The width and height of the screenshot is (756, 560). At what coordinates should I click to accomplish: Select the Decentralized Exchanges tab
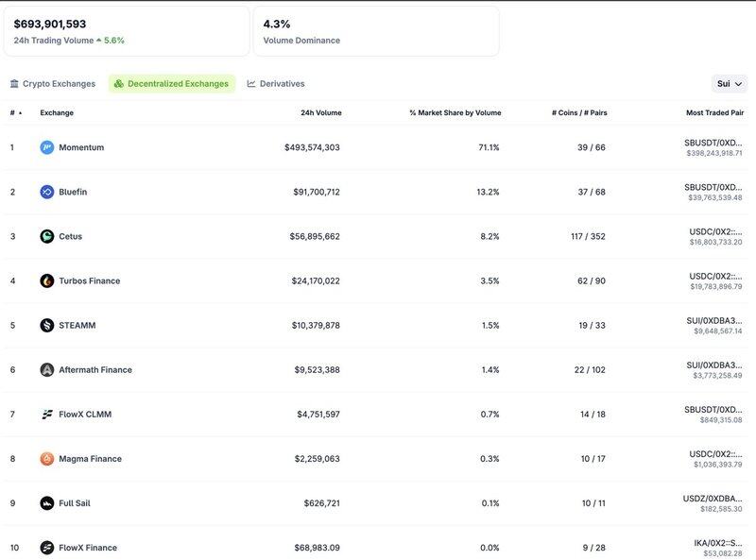(172, 84)
